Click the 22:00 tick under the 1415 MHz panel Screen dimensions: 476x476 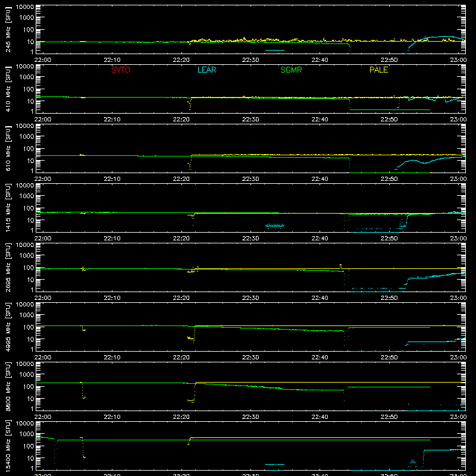[42, 239]
